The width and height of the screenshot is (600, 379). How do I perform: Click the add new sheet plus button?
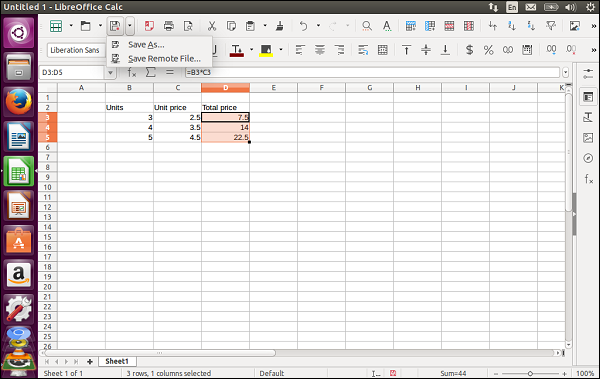[x=90, y=362]
